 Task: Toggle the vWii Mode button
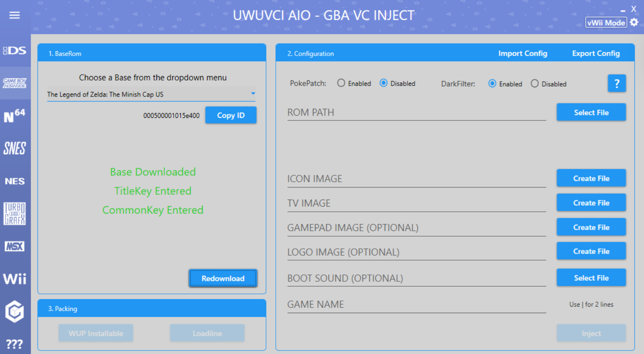click(x=606, y=23)
